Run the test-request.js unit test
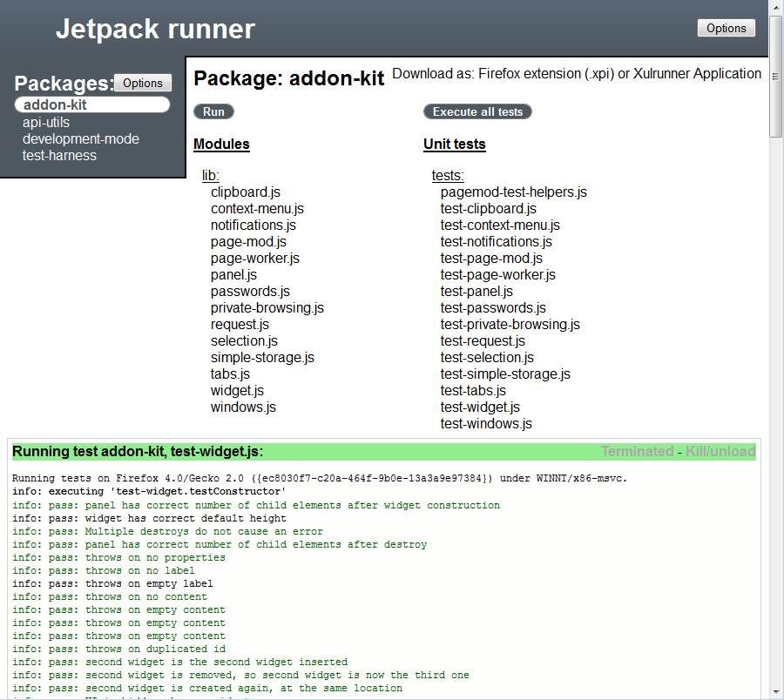The image size is (784, 700). (x=483, y=340)
